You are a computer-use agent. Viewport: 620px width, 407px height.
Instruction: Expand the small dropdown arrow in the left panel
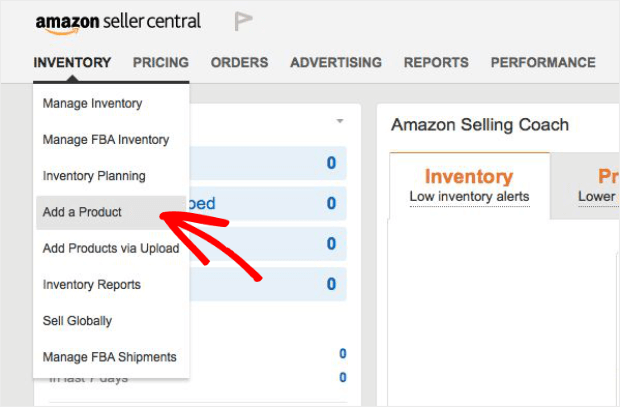[x=340, y=121]
